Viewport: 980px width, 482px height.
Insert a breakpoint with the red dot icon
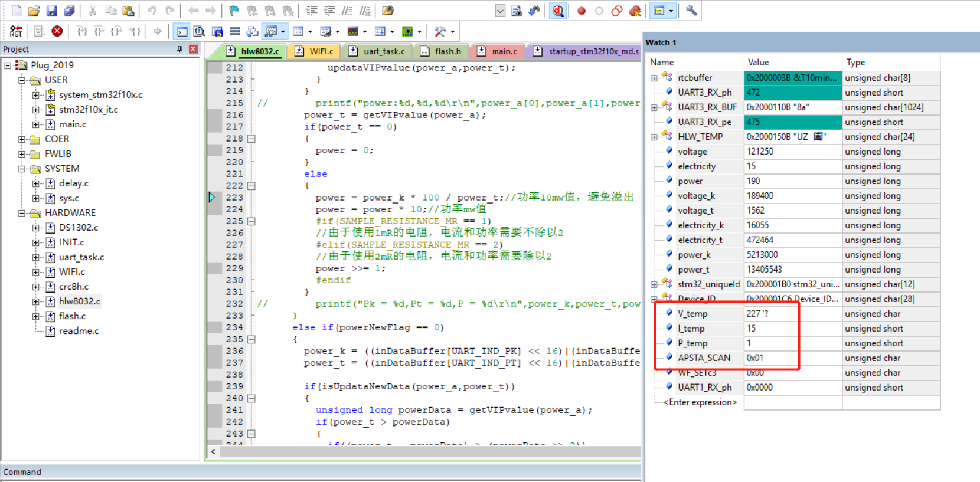tap(582, 11)
